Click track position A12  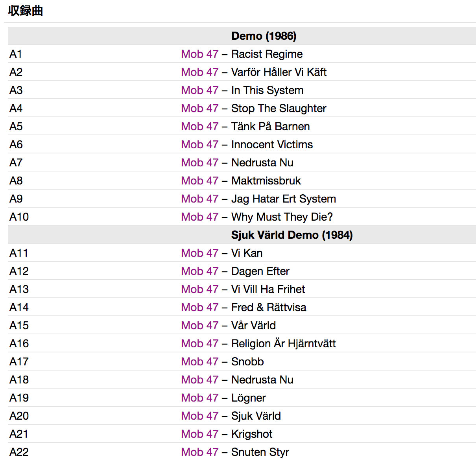pos(19,271)
